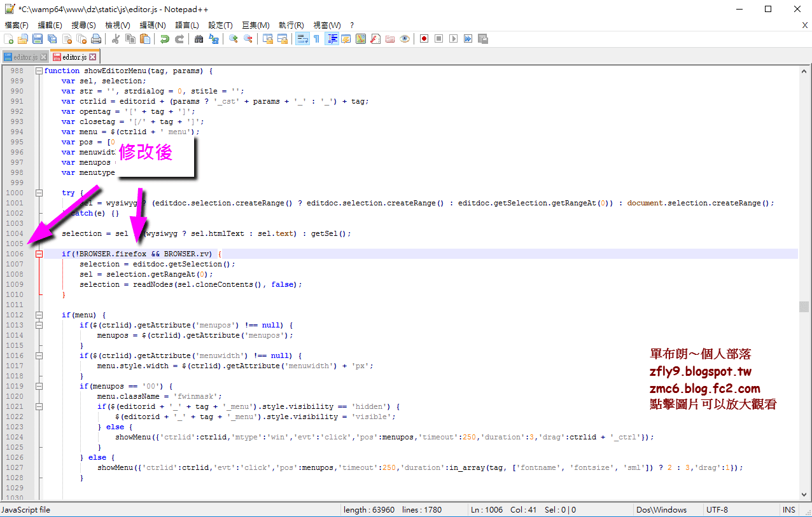
Task: Click the scrollbar down arrow
Action: [804, 494]
